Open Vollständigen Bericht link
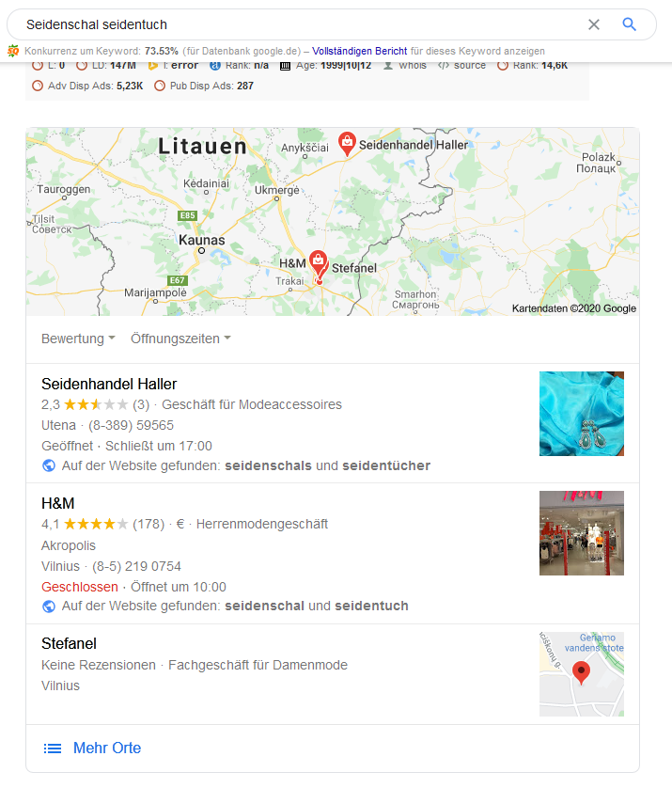Viewport: 672px width, 788px height. point(360,51)
